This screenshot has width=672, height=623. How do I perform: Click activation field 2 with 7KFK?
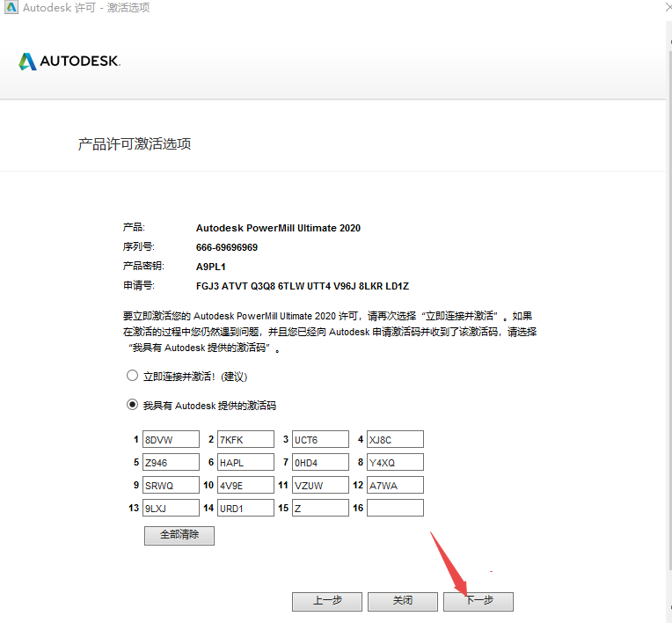pyautogui.click(x=245, y=439)
